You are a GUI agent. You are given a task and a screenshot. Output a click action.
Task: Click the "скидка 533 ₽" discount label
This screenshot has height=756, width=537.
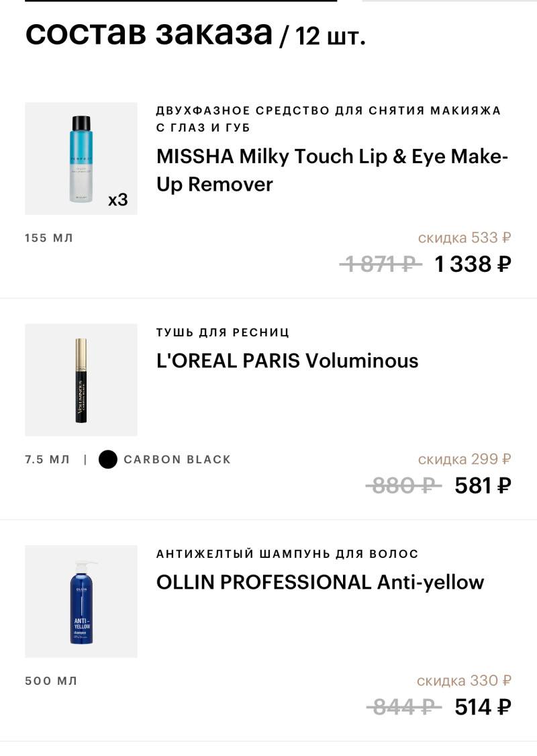tap(464, 238)
